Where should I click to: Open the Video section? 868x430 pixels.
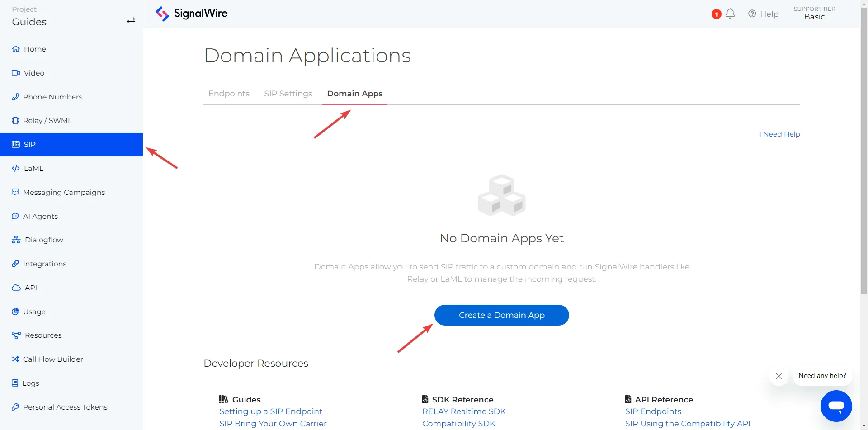33,73
